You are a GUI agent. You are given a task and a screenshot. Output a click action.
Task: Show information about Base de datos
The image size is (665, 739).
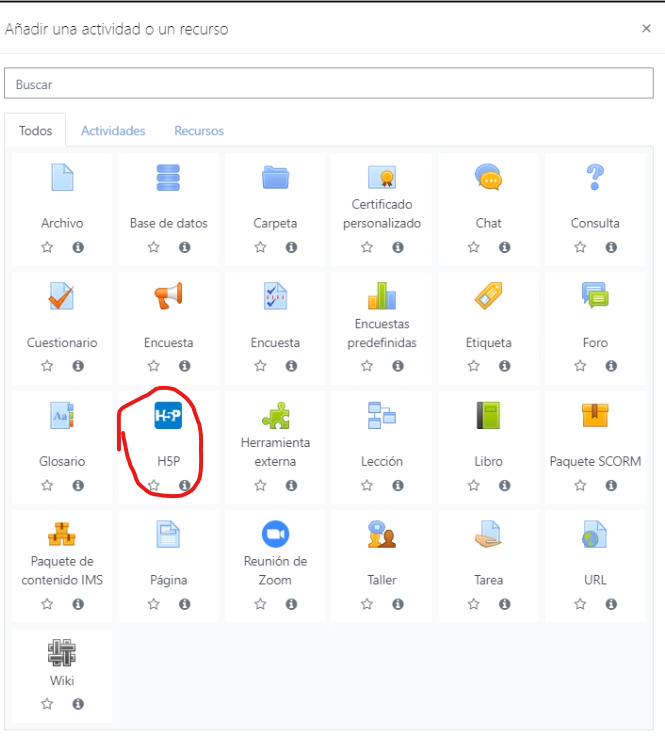coord(185,247)
